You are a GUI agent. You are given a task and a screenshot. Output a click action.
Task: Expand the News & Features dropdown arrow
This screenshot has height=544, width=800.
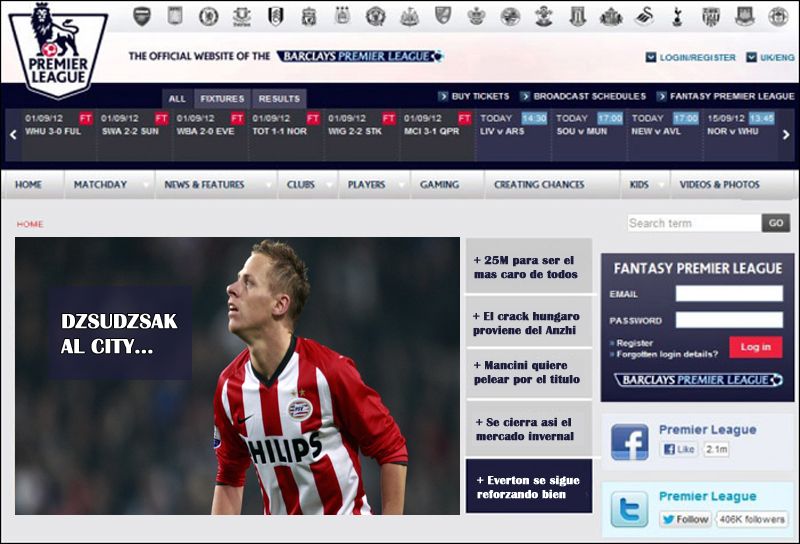pyautogui.click(x=268, y=185)
